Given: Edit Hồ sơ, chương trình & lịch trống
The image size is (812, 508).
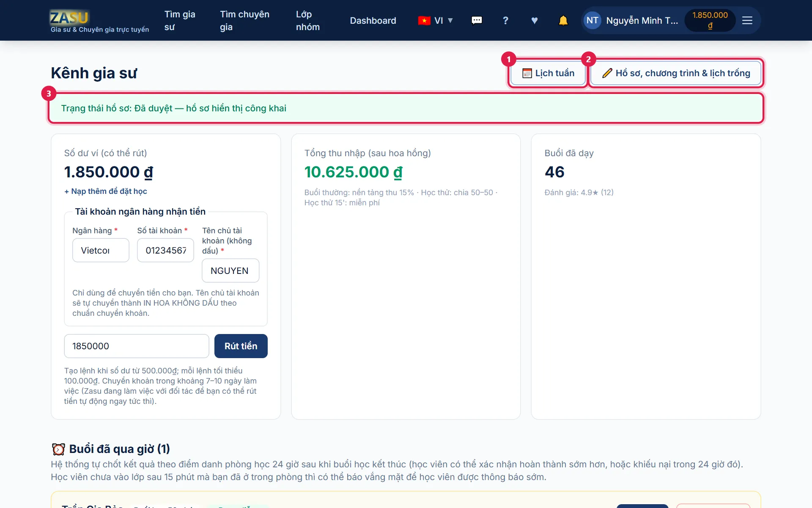Looking at the screenshot, I should [676, 73].
